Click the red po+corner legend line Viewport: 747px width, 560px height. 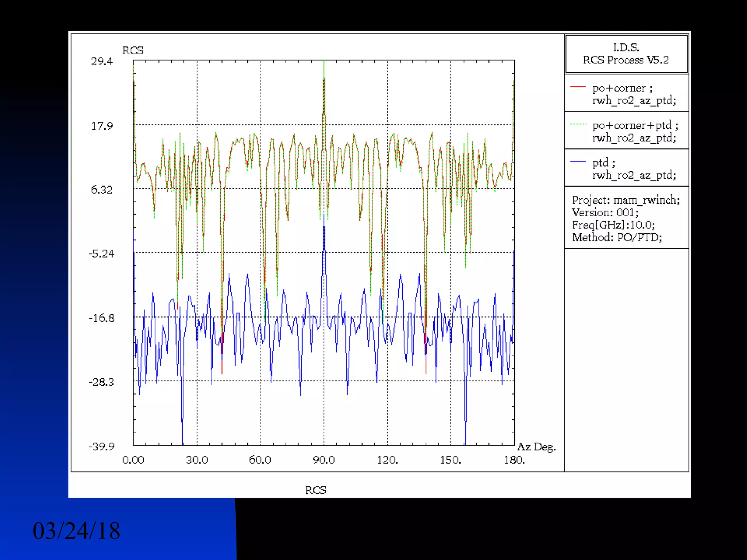pos(577,87)
